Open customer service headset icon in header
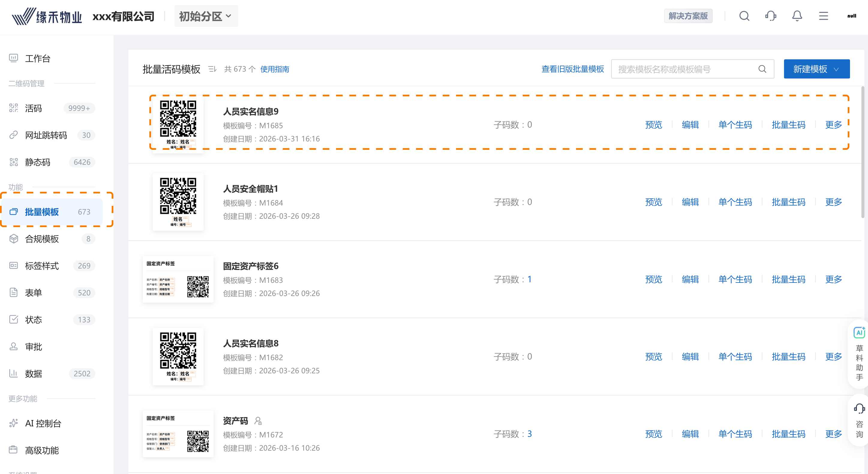The width and height of the screenshot is (868, 474). (771, 16)
